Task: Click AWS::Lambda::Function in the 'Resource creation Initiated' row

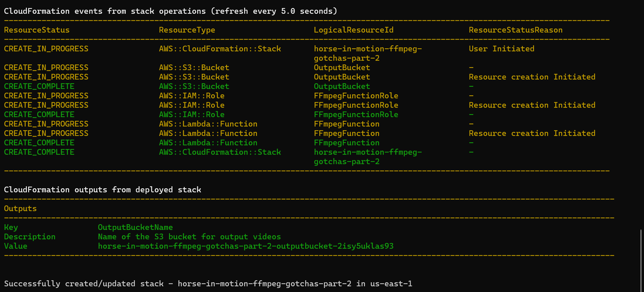Action: point(208,134)
